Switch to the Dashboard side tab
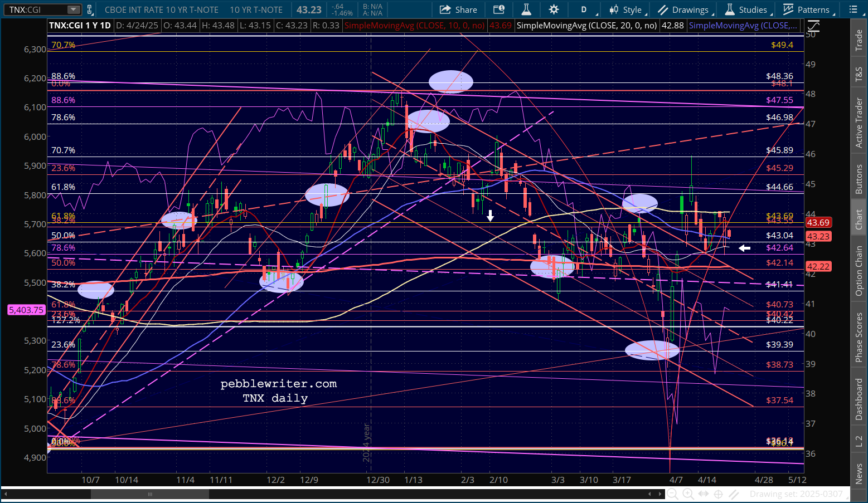The height and width of the screenshot is (503, 868). click(859, 399)
